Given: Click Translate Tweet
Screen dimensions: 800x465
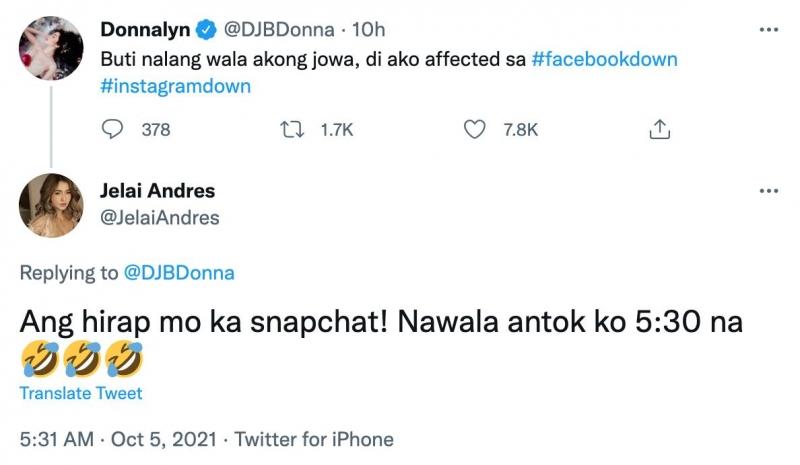Looking at the screenshot, I should (81, 393).
